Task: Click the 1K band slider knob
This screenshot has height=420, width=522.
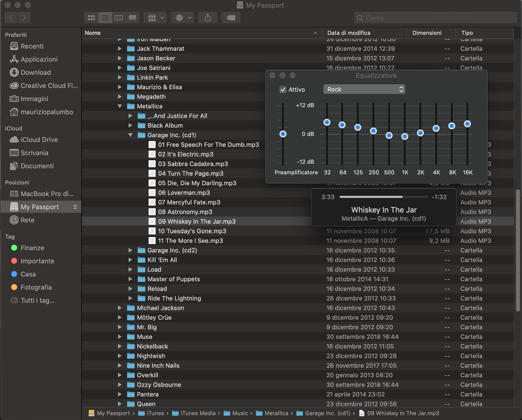Action: [405, 136]
